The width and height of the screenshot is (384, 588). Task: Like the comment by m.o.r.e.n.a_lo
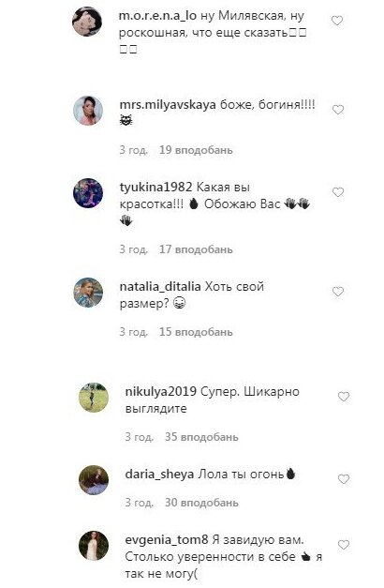[337, 21]
